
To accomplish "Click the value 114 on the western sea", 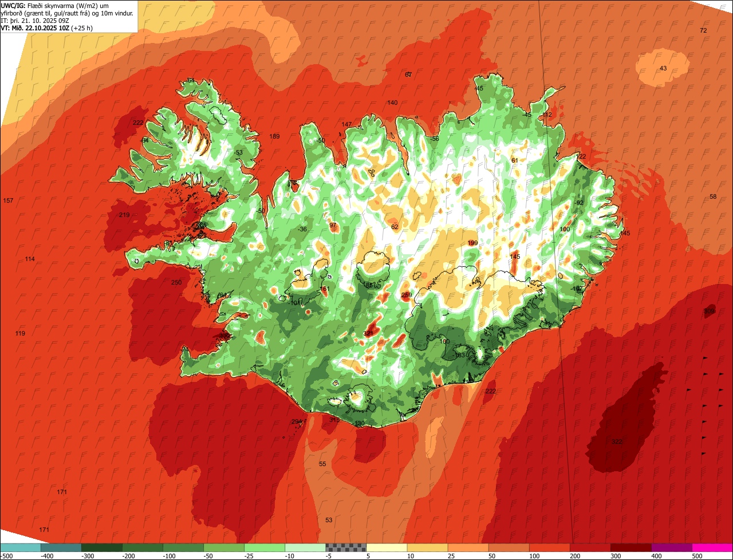I will [x=30, y=259].
